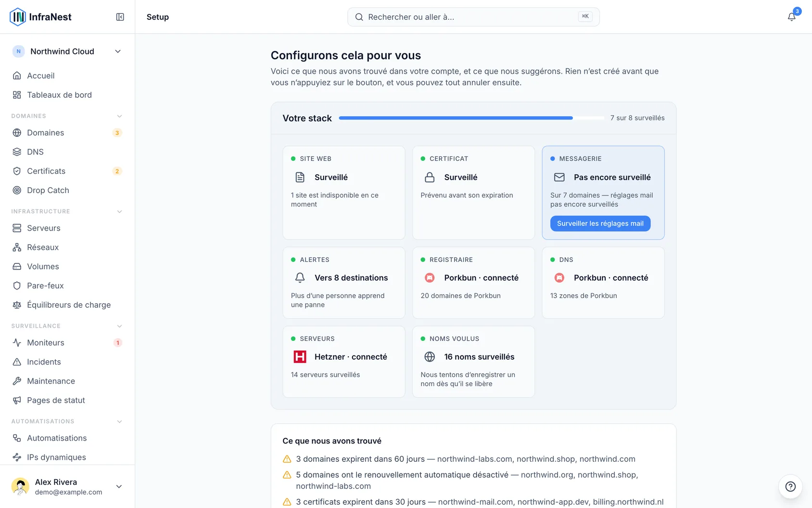Image resolution: width=812 pixels, height=508 pixels.
Task: Open Automatisations in the sidebar
Action: (x=67, y=438)
